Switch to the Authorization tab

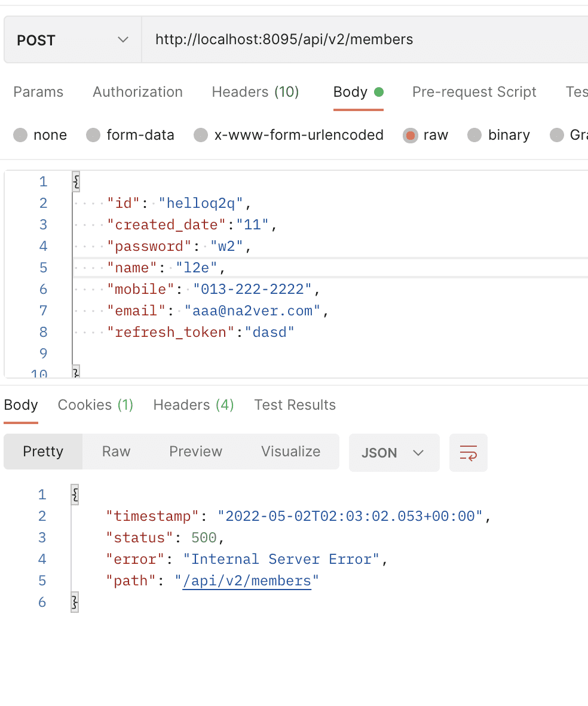click(x=137, y=92)
